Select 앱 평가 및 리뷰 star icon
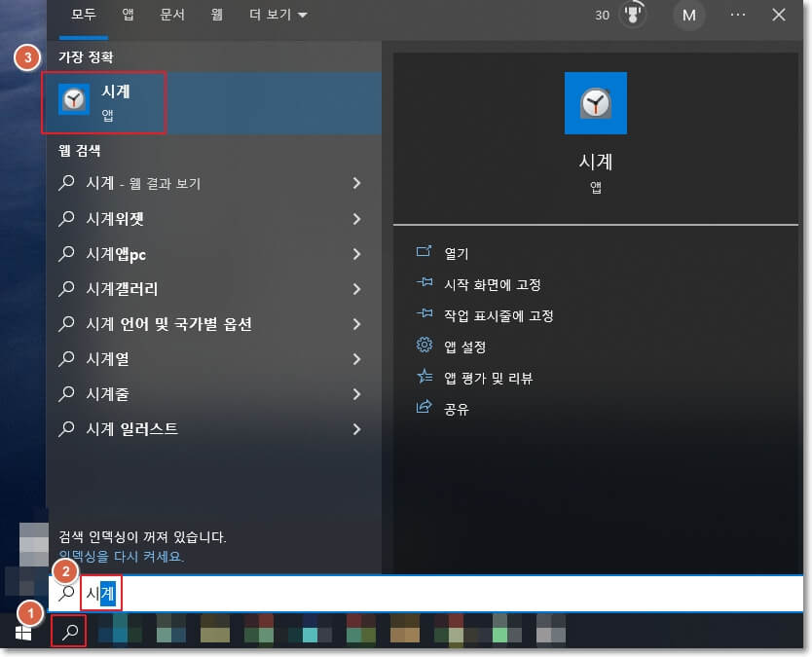Screen dimensions: 812x657 click(423, 378)
